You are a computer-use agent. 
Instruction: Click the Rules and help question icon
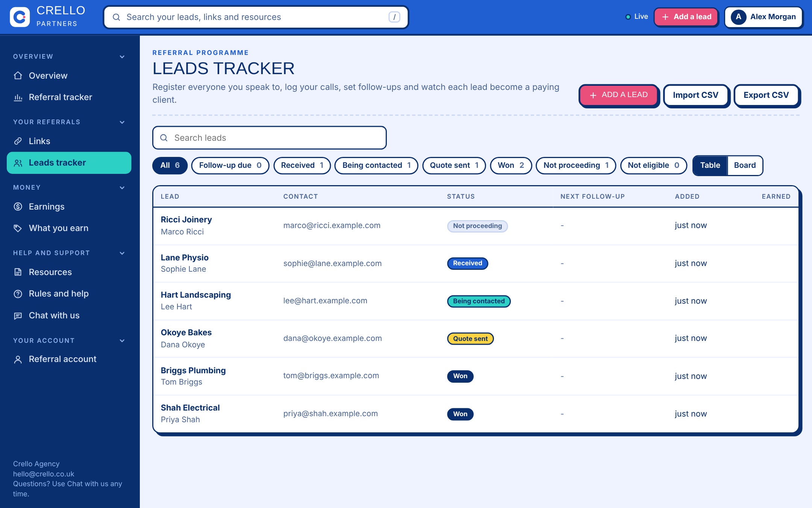tap(18, 294)
